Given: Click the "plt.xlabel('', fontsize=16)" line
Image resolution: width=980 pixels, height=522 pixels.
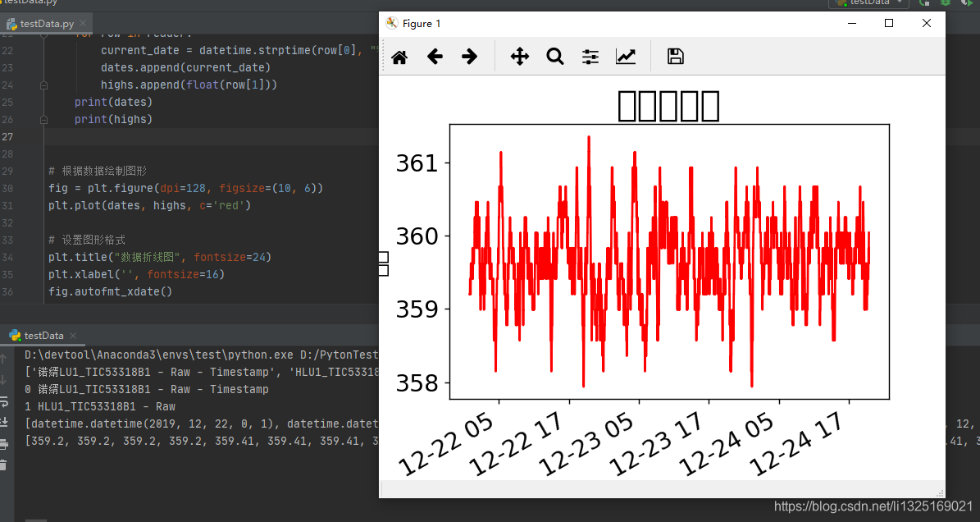Looking at the screenshot, I should (x=136, y=274).
